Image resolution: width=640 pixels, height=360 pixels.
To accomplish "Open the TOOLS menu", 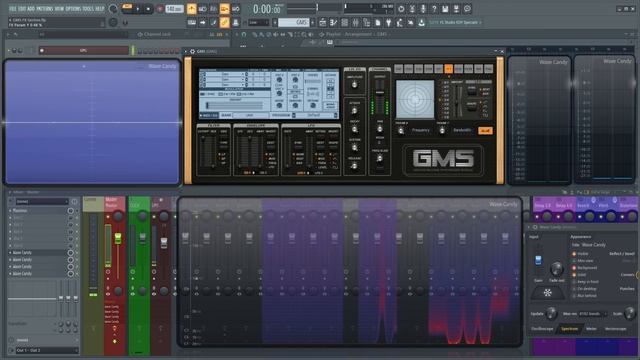I will (x=88, y=9).
